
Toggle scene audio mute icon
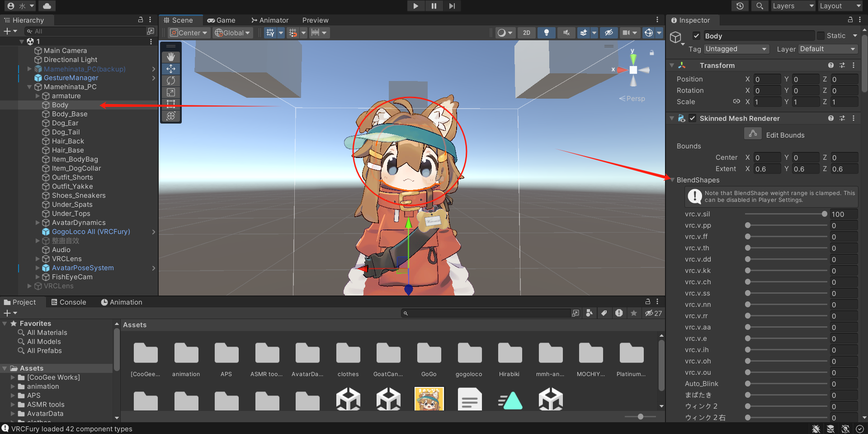566,33
